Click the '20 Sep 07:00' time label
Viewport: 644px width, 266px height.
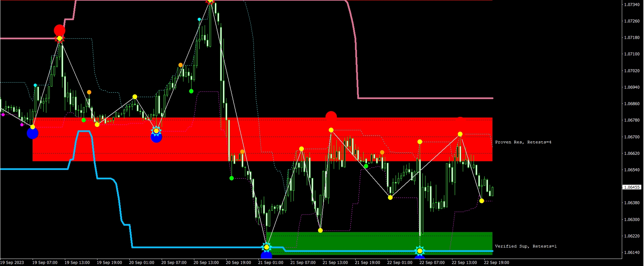pyautogui.click(x=174, y=263)
